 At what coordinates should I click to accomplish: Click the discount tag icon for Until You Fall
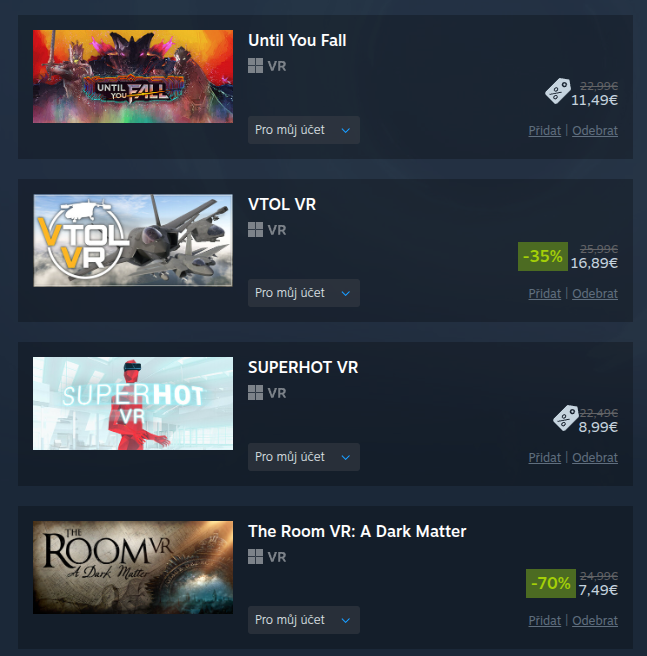pos(558,91)
